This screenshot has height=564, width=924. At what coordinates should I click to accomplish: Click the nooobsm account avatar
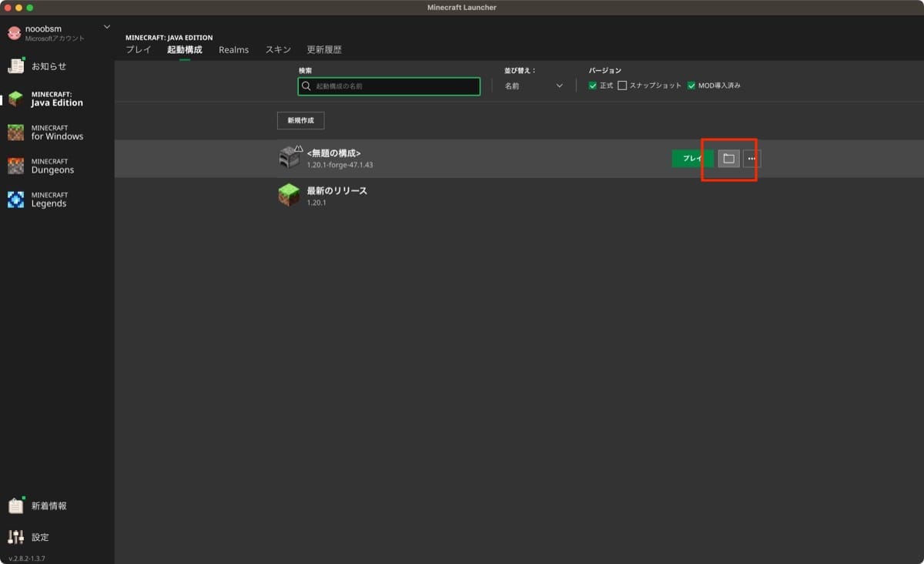click(15, 32)
